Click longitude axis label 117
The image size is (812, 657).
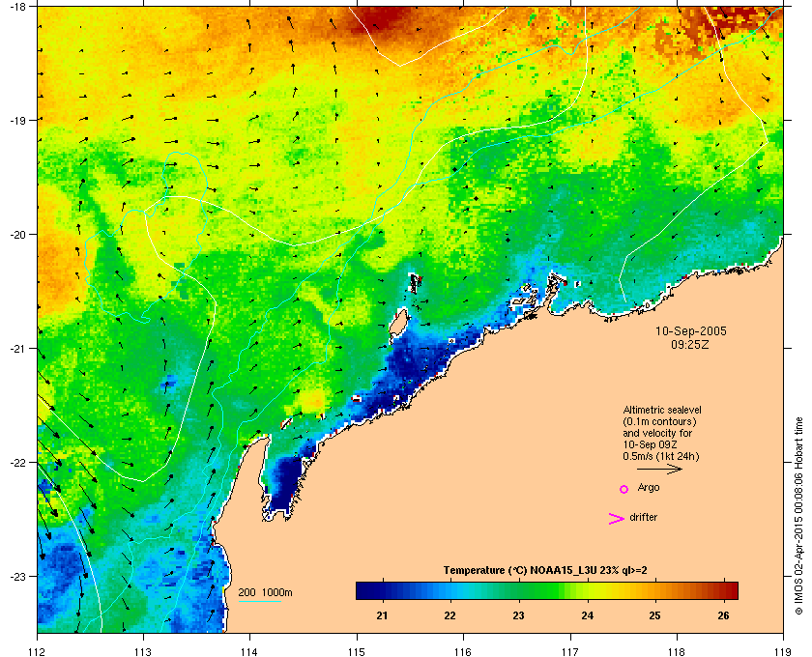[x=570, y=651]
